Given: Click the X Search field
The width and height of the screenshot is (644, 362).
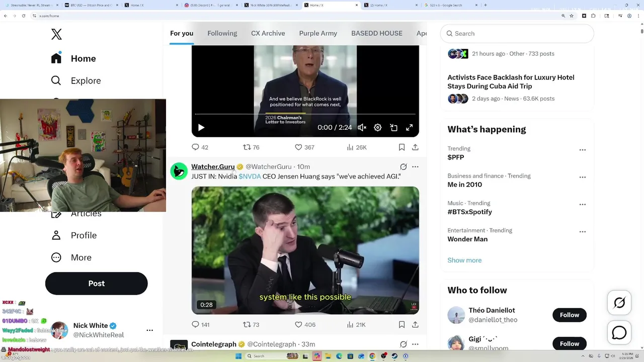Looking at the screenshot, I should click(517, 34).
